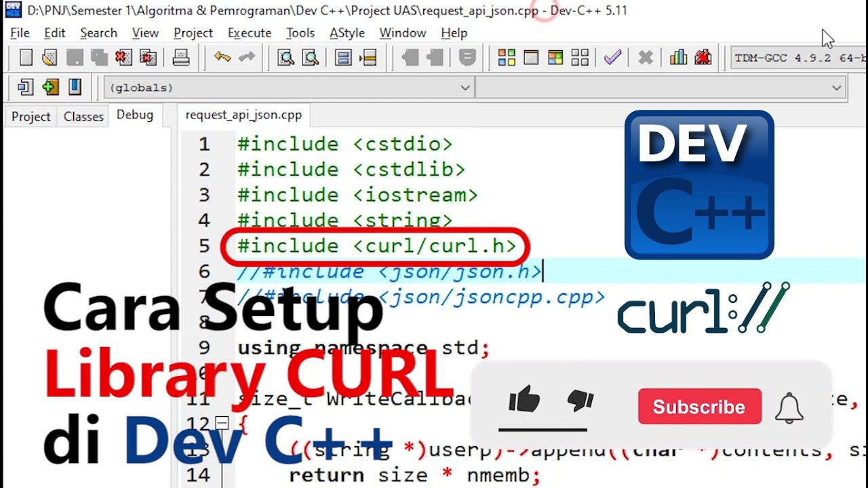The height and width of the screenshot is (488, 868).
Task: Click the Goto Bookmarks blue icon
Action: 75,87
